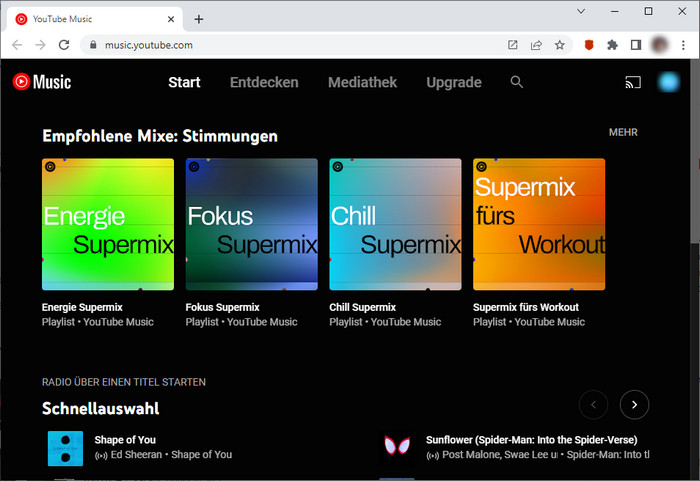Image resolution: width=700 pixels, height=481 pixels.
Task: Click the Sunflower Spider-Man song title
Action: point(531,440)
